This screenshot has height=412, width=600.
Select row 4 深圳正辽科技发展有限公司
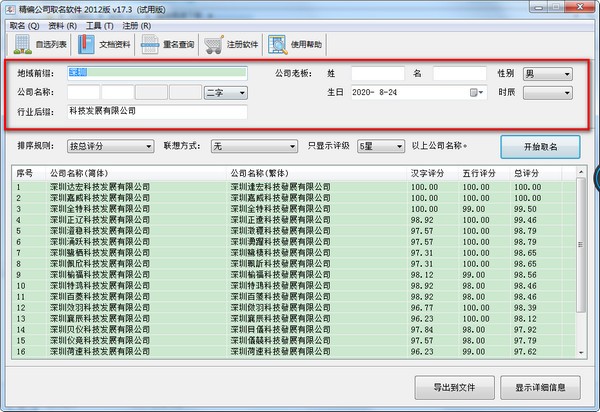(x=100, y=220)
